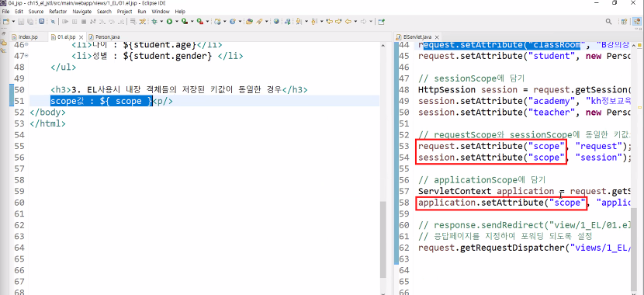Close the ElServlet.java tab
Screen dimensions: 644x295
436,36
